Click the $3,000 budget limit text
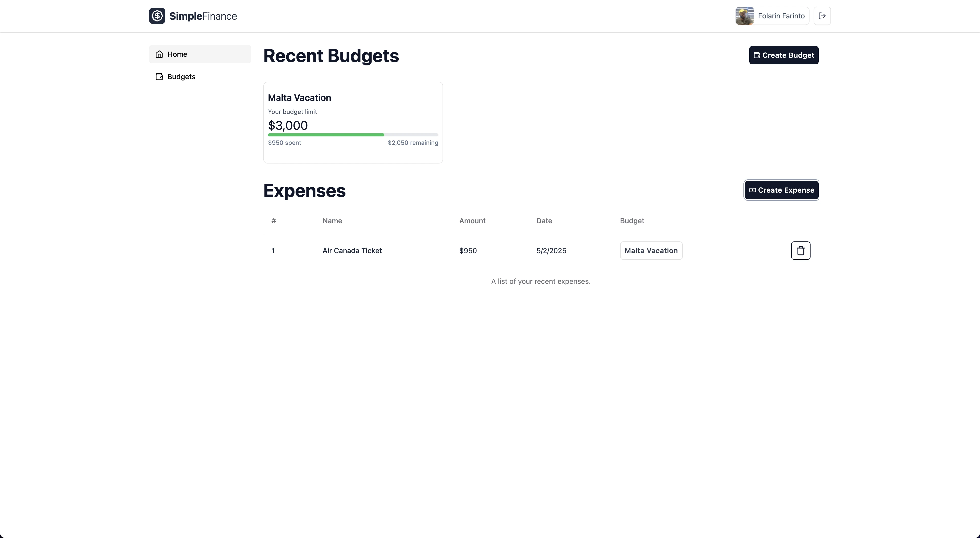The height and width of the screenshot is (538, 980). tap(288, 125)
